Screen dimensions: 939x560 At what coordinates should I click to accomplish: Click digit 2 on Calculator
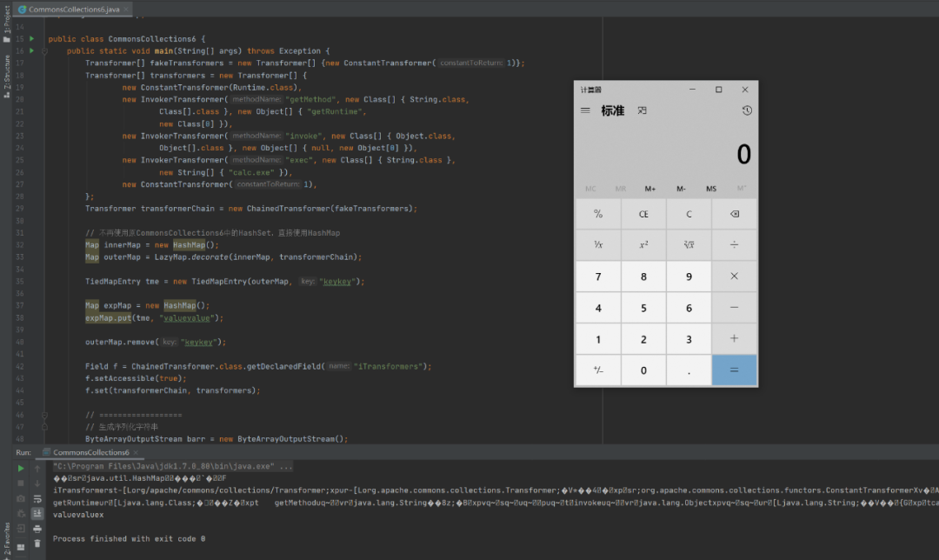tap(643, 339)
